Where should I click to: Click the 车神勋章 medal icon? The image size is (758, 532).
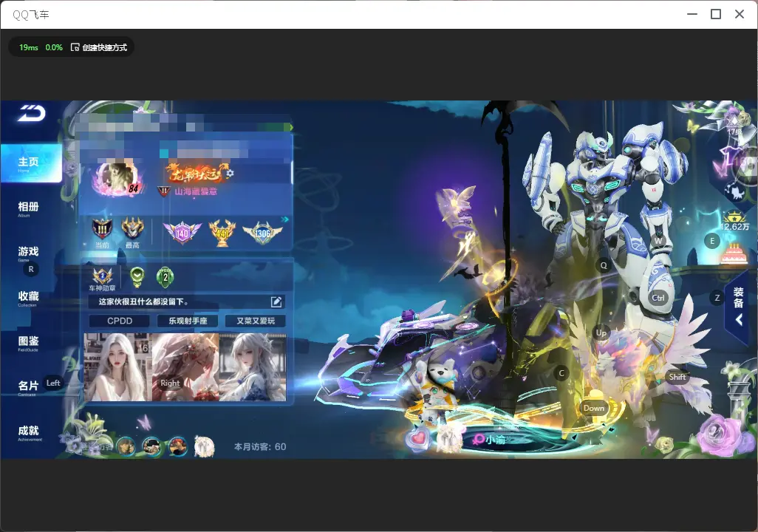pos(103,279)
